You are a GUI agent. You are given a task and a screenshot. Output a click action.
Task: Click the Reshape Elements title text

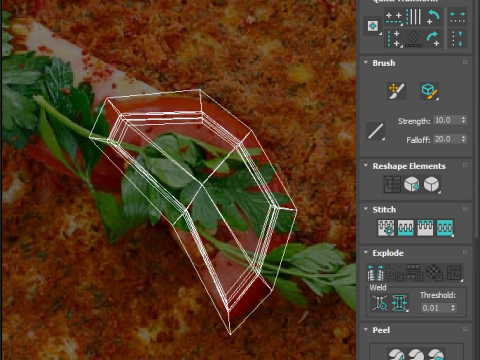click(409, 166)
